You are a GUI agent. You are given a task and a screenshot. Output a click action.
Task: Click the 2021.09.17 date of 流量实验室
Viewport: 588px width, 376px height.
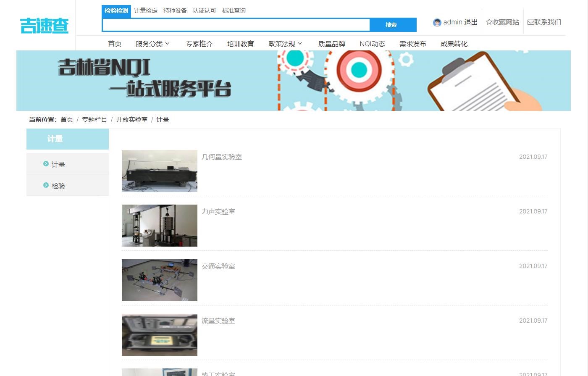(x=533, y=321)
